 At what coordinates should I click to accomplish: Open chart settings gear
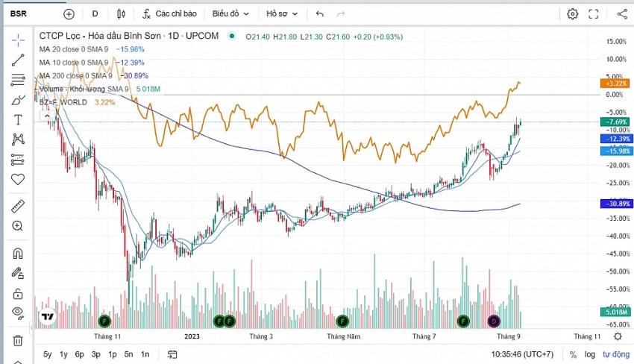pos(572,14)
